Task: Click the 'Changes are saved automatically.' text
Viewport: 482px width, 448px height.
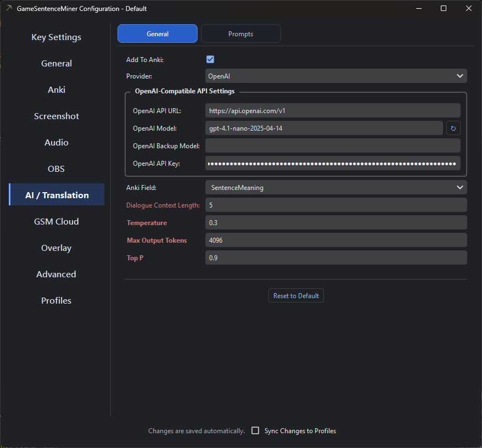Action: tap(197, 431)
